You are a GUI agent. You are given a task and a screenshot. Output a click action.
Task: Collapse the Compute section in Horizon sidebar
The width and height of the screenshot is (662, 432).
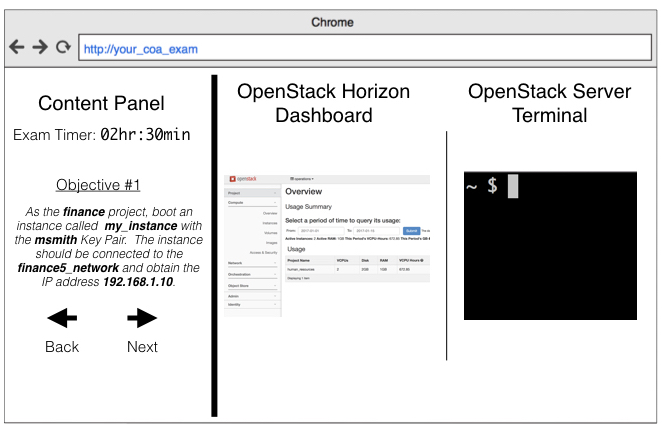(252, 203)
